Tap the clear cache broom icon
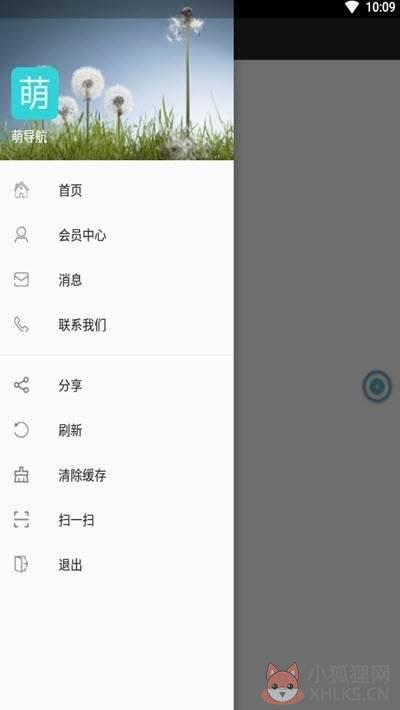 coord(21,475)
